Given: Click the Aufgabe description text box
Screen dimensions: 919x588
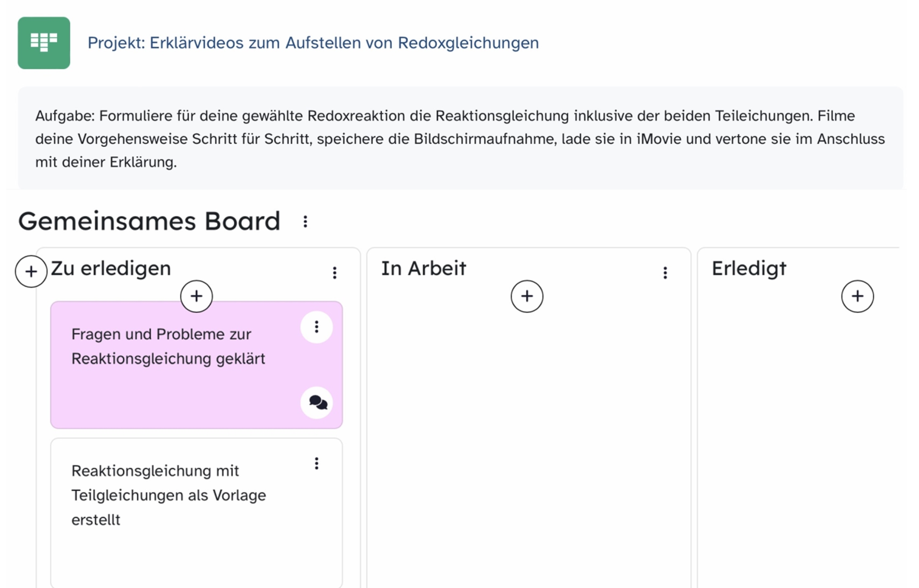Looking at the screenshot, I should [460, 138].
